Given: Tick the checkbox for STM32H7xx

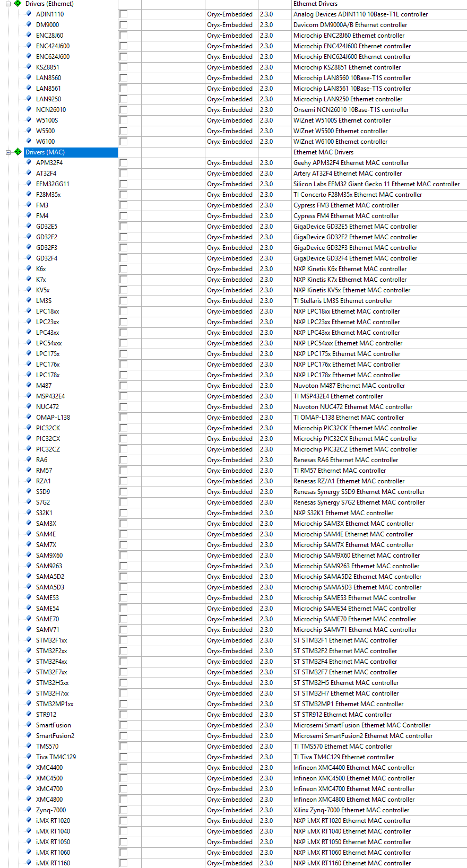Looking at the screenshot, I should pyautogui.click(x=124, y=693).
